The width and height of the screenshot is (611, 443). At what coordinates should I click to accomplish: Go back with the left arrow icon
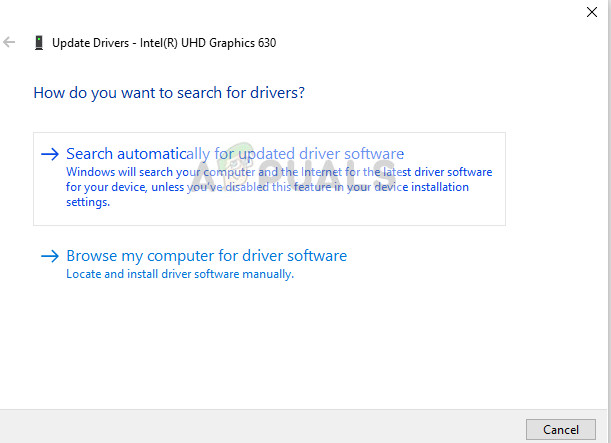click(x=9, y=42)
